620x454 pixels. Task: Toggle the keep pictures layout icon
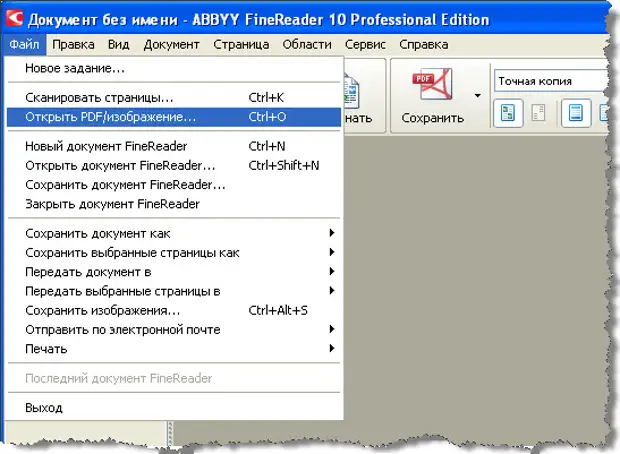(x=508, y=113)
